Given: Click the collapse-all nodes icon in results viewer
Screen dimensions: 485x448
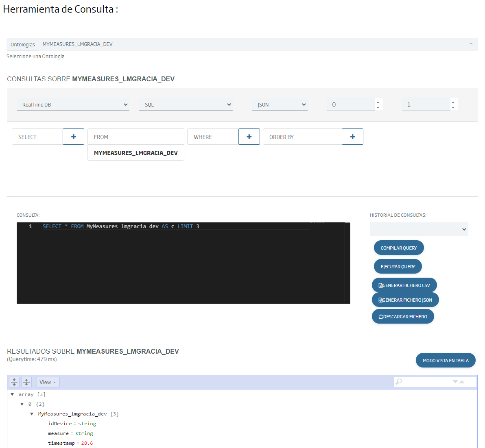Looking at the screenshot, I should coord(26,382).
